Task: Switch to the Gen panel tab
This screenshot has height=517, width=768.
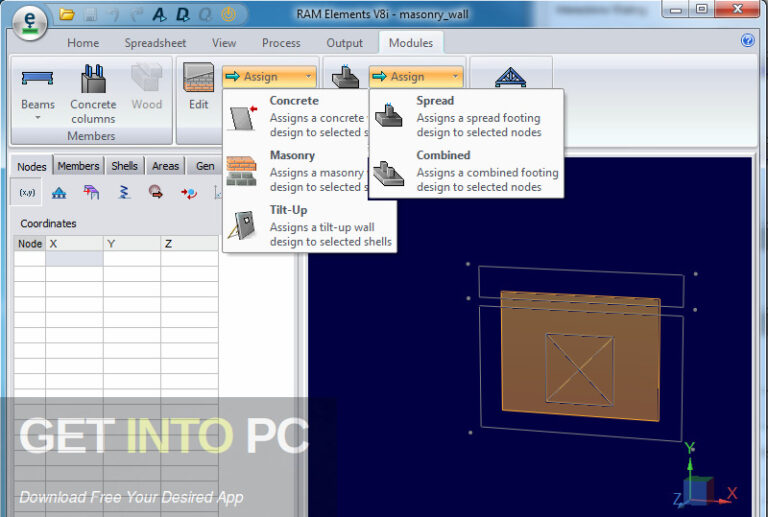Action: tap(205, 166)
